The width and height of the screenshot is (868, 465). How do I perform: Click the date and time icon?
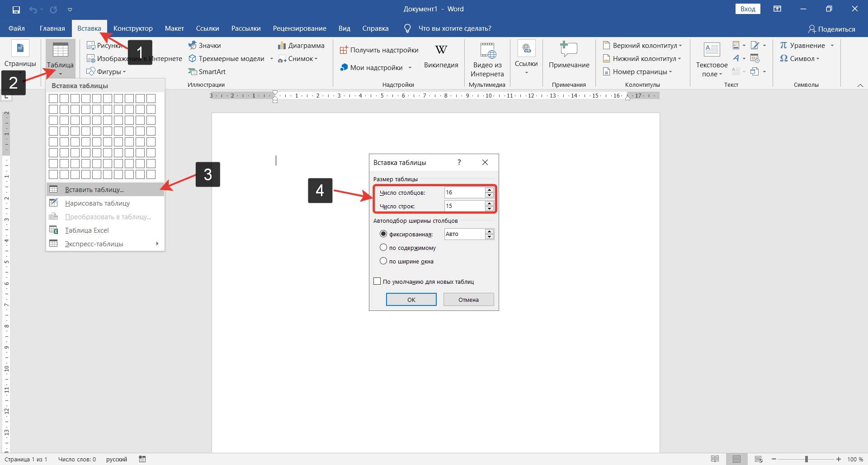pyautogui.click(x=755, y=58)
